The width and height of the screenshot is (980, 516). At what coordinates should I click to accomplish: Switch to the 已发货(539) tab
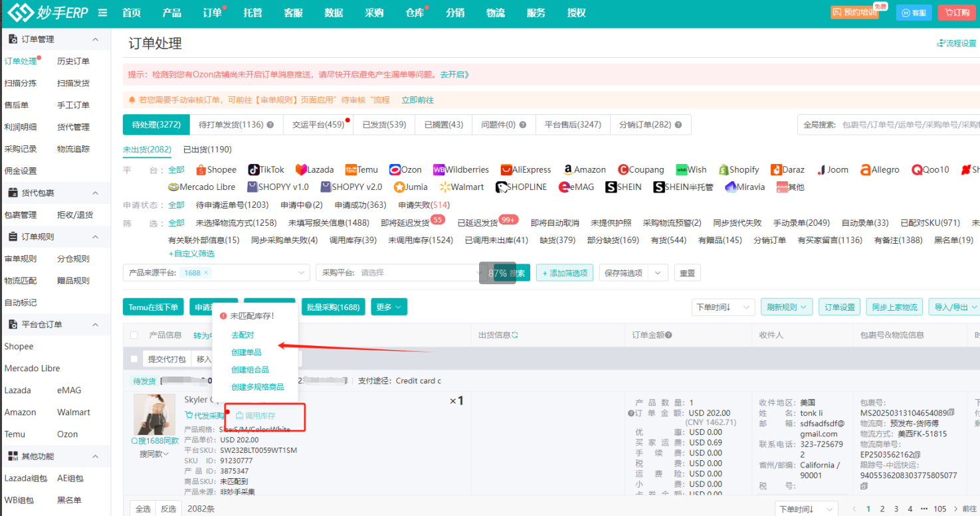coord(384,125)
